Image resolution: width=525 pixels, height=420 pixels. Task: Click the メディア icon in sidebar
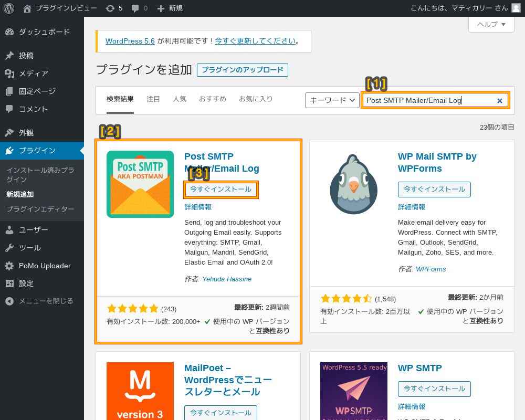(9, 73)
